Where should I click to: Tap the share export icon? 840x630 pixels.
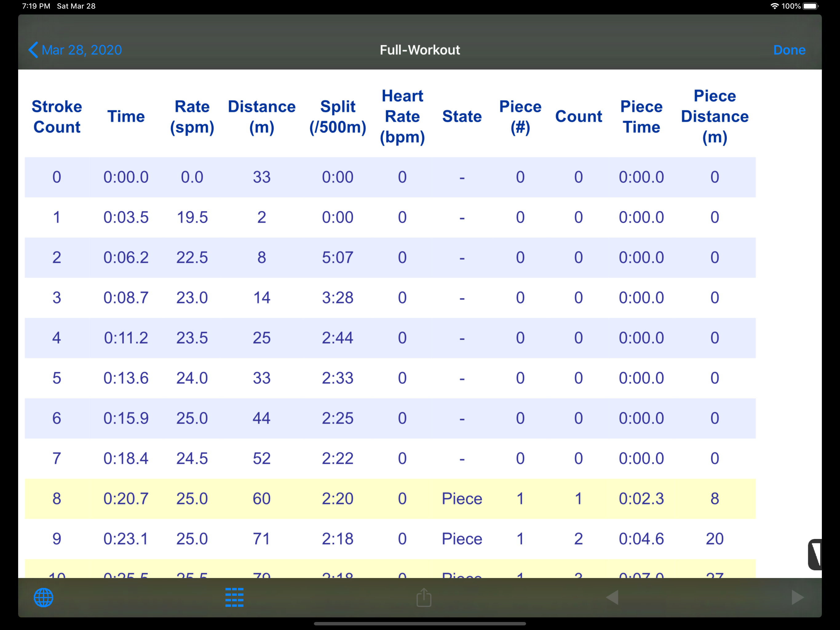tap(424, 598)
